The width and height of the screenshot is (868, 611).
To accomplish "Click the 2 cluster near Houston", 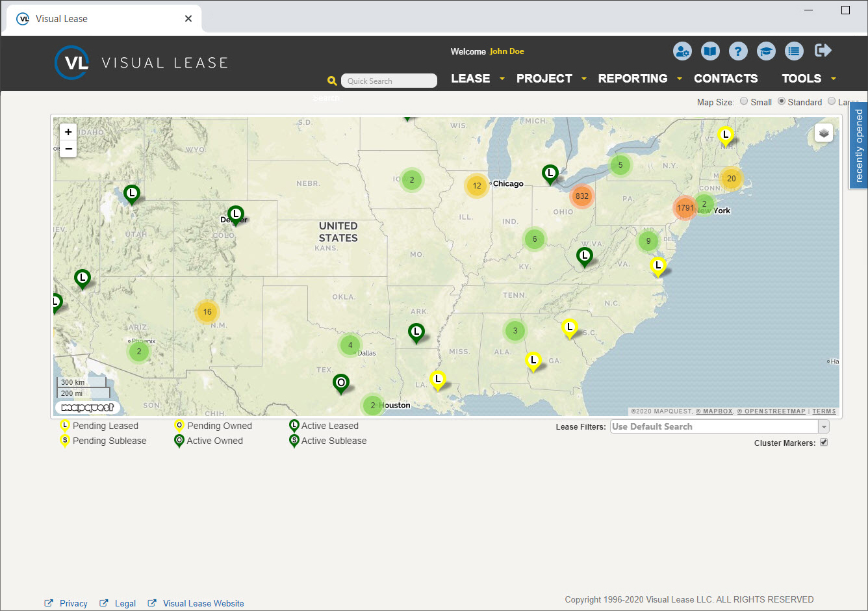I will (x=373, y=406).
